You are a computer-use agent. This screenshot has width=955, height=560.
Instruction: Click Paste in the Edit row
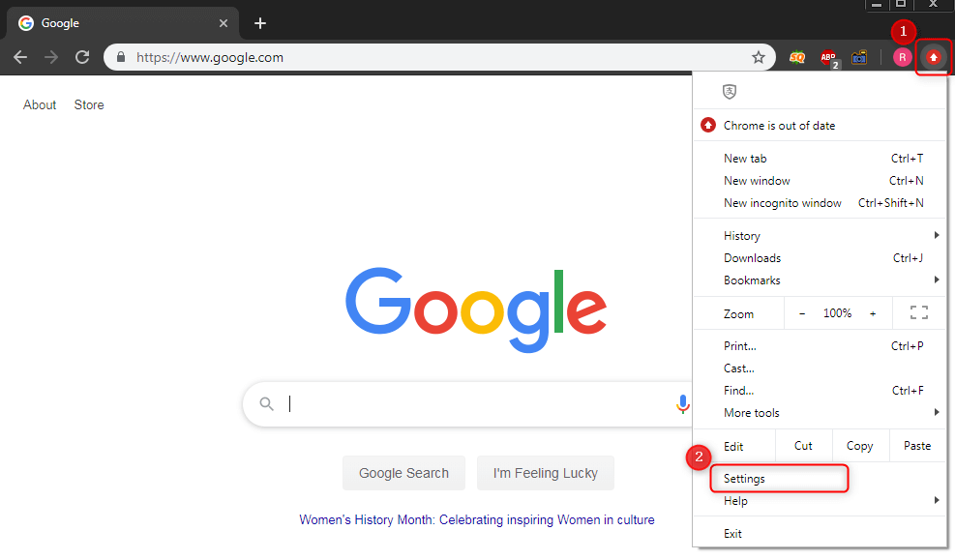917,446
